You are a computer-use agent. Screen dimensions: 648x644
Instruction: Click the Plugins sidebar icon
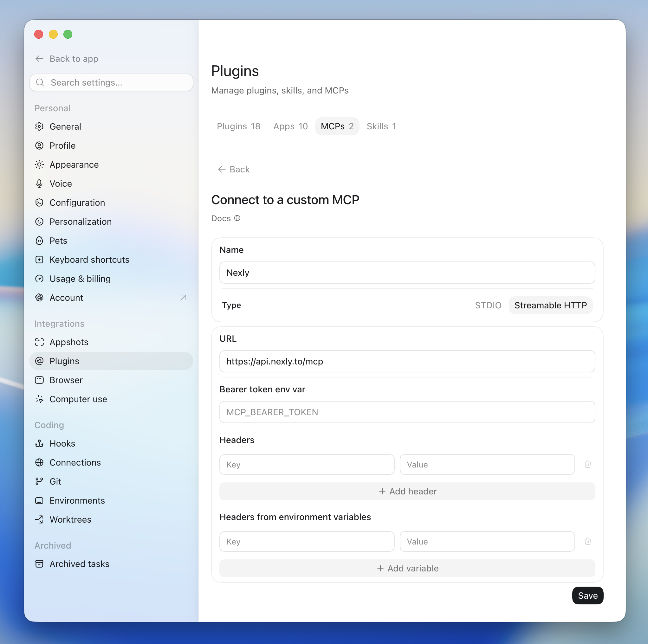tap(39, 361)
